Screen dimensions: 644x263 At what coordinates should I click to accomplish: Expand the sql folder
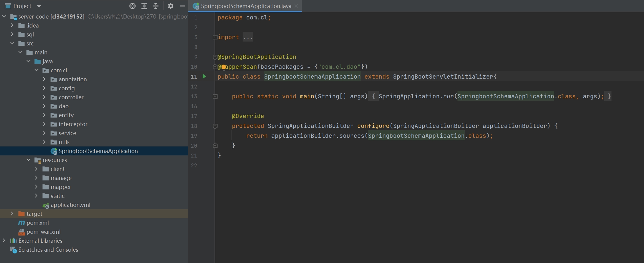(x=12, y=34)
